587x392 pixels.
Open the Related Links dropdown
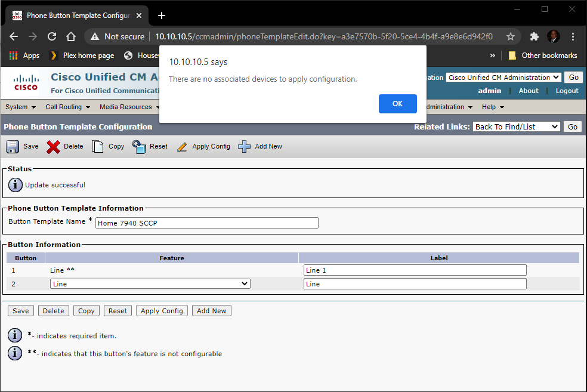pos(516,126)
